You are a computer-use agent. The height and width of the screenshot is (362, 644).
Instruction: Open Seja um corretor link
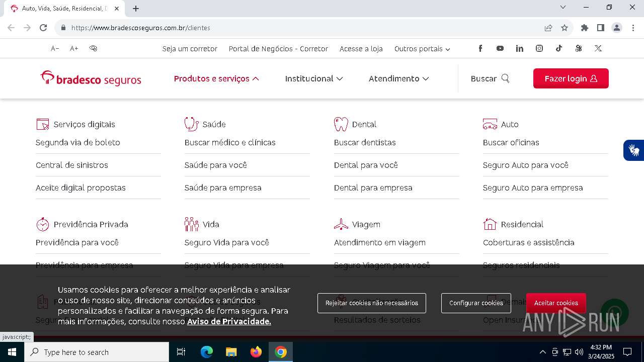[x=190, y=49]
